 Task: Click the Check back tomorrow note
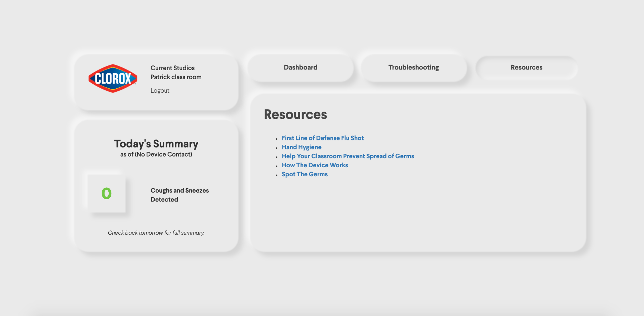156,233
